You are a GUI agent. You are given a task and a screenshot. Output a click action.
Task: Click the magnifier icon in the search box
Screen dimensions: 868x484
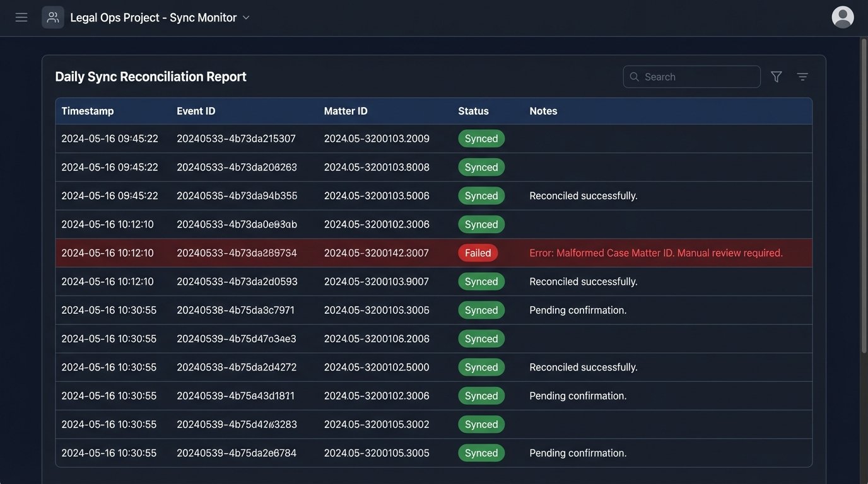tap(634, 76)
